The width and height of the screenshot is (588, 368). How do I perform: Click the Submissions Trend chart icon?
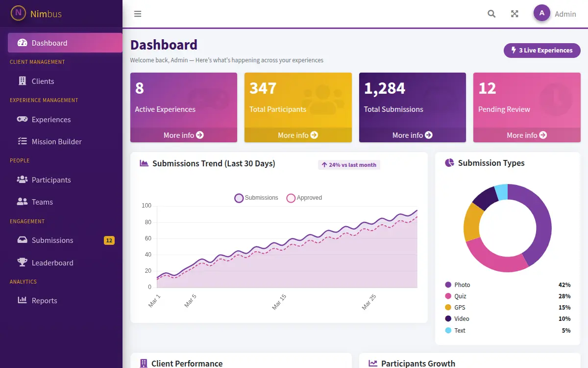click(x=144, y=163)
